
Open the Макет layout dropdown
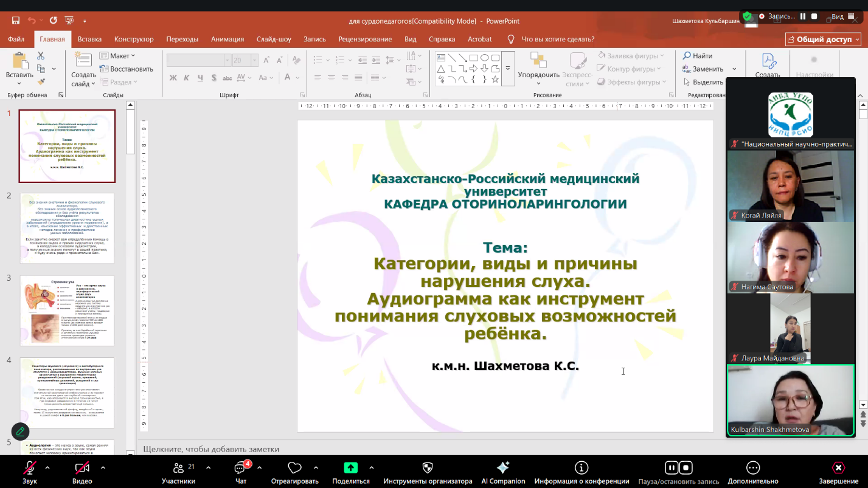pos(117,56)
